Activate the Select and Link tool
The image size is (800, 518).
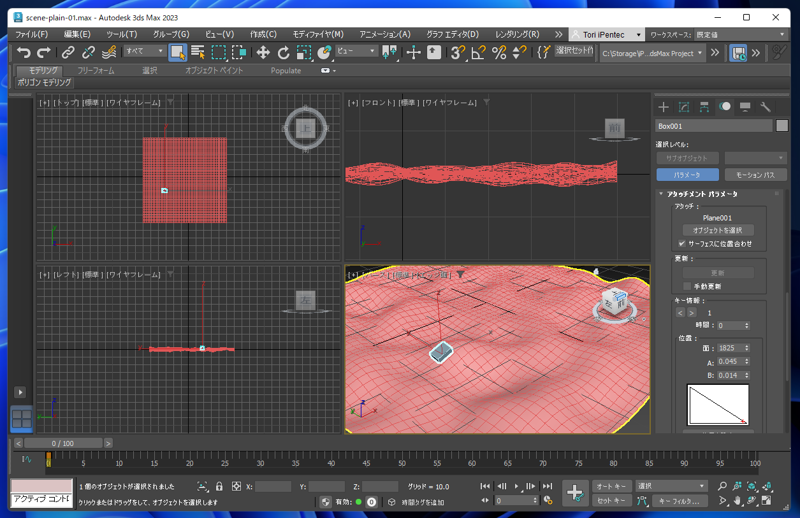(x=68, y=52)
